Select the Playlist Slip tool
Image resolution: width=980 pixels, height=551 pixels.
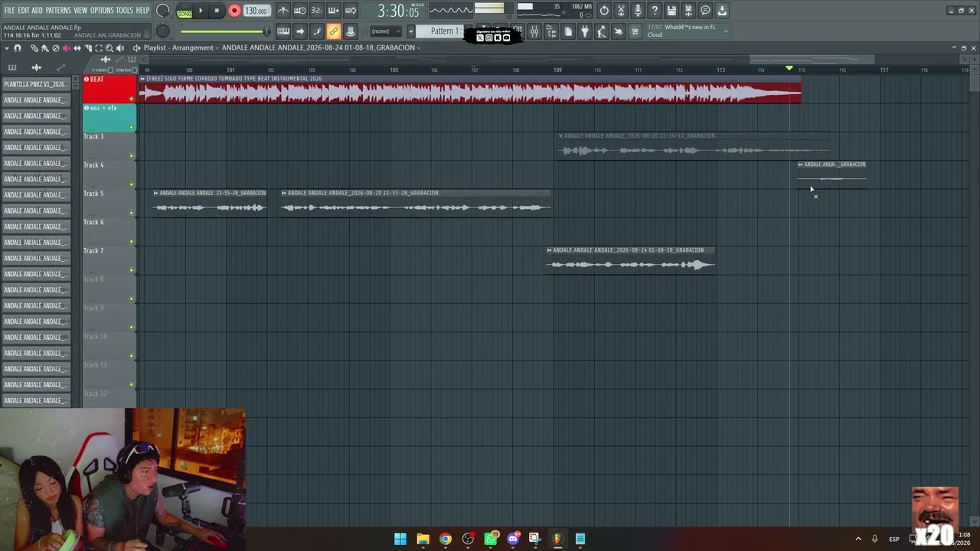click(77, 48)
